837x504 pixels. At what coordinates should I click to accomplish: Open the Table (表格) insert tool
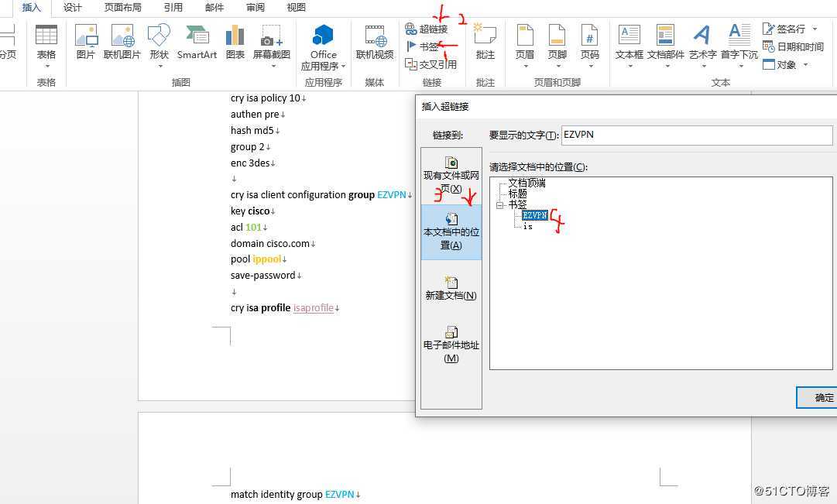46,46
